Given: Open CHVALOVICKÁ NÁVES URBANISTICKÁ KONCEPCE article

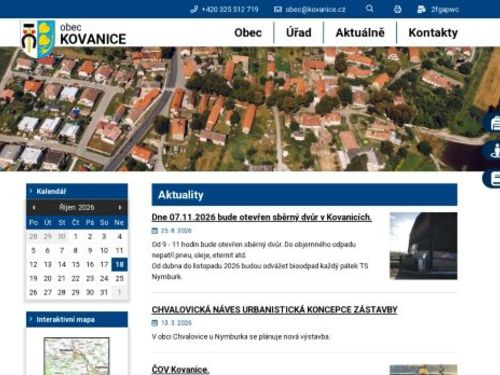Looking at the screenshot, I should pyautogui.click(x=274, y=310).
